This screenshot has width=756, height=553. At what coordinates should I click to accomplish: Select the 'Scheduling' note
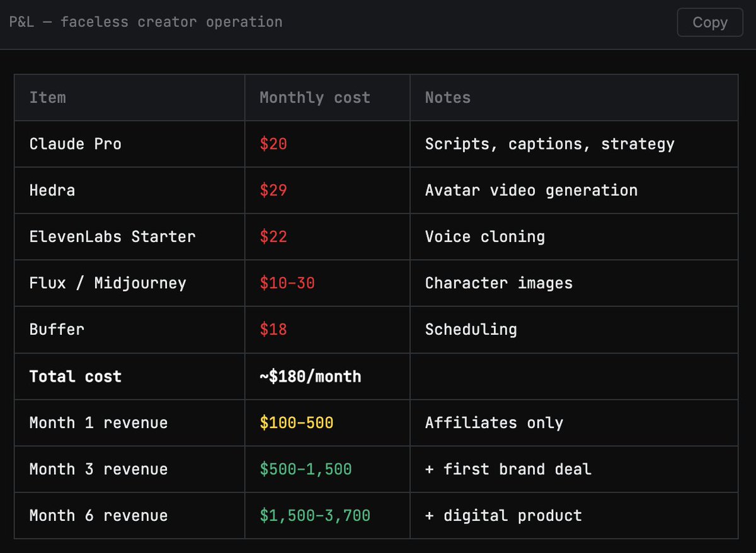pyautogui.click(x=471, y=329)
